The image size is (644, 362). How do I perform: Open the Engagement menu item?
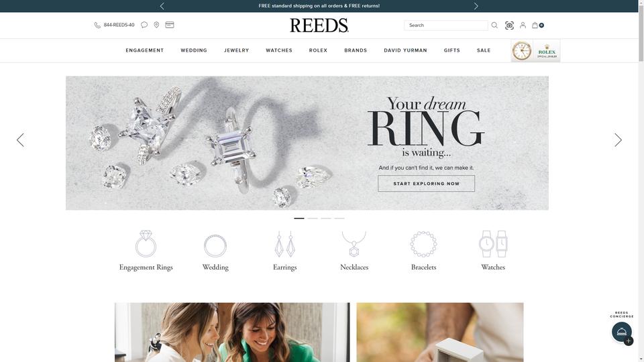click(145, 50)
